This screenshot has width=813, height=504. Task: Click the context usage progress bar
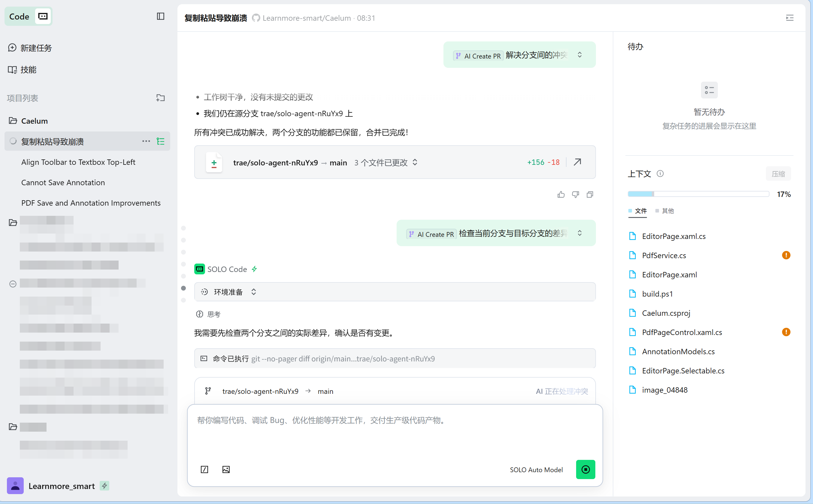(698, 194)
